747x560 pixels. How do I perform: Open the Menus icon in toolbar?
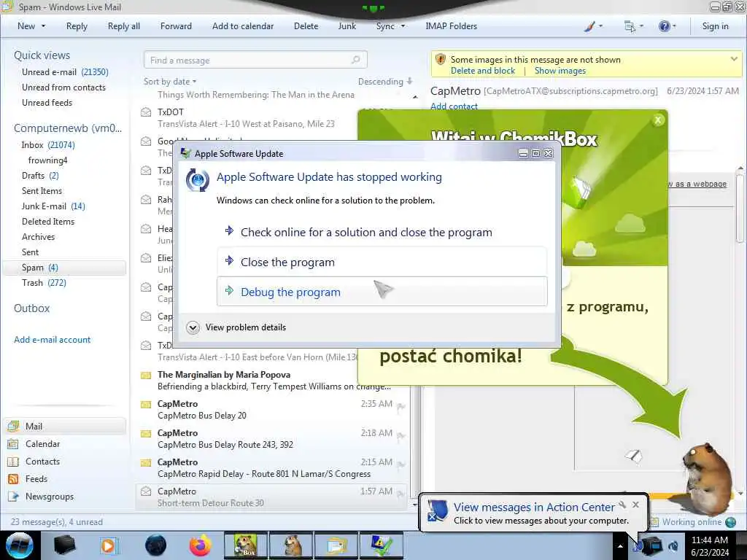pos(630,26)
